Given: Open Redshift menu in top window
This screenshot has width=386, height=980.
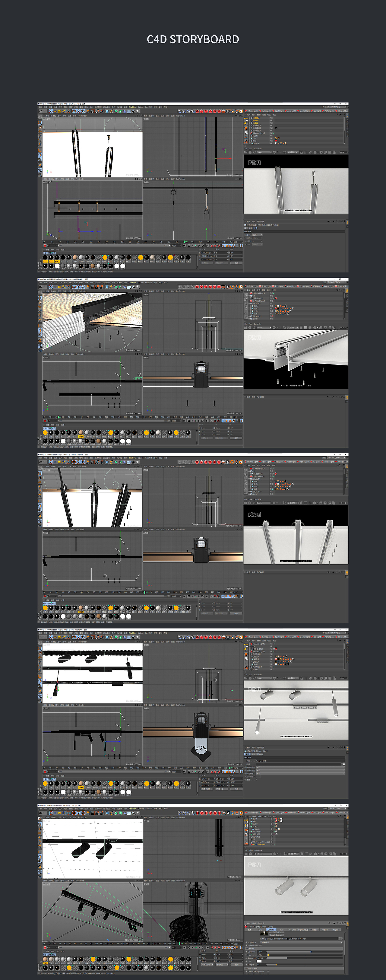Looking at the screenshot, I should point(149,107).
